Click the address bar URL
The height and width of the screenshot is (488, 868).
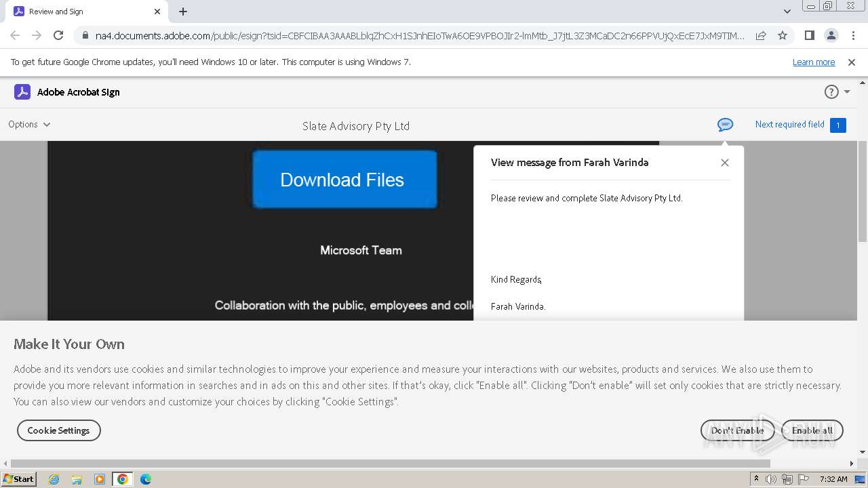(420, 36)
